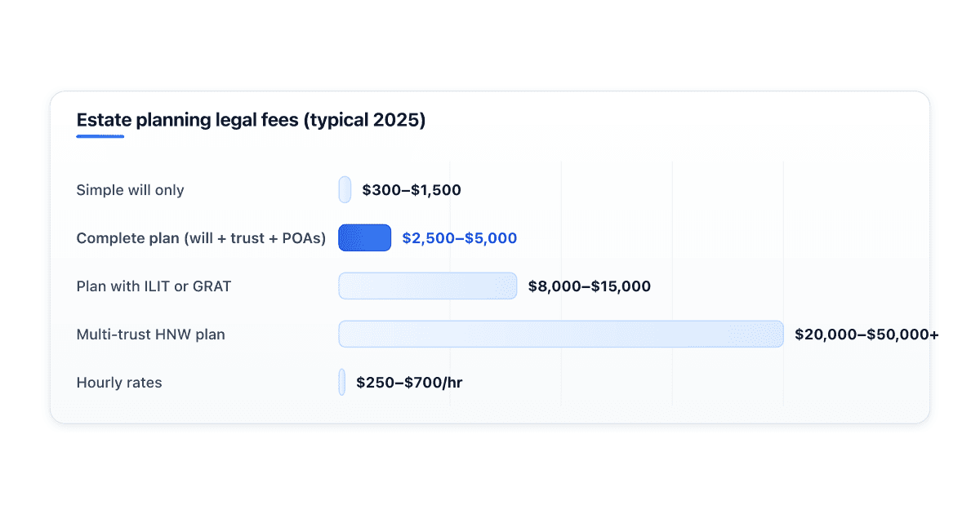The image size is (980, 514).
Task: Select the 'Plan with ILIT or GRAT' label
Action: point(154,286)
